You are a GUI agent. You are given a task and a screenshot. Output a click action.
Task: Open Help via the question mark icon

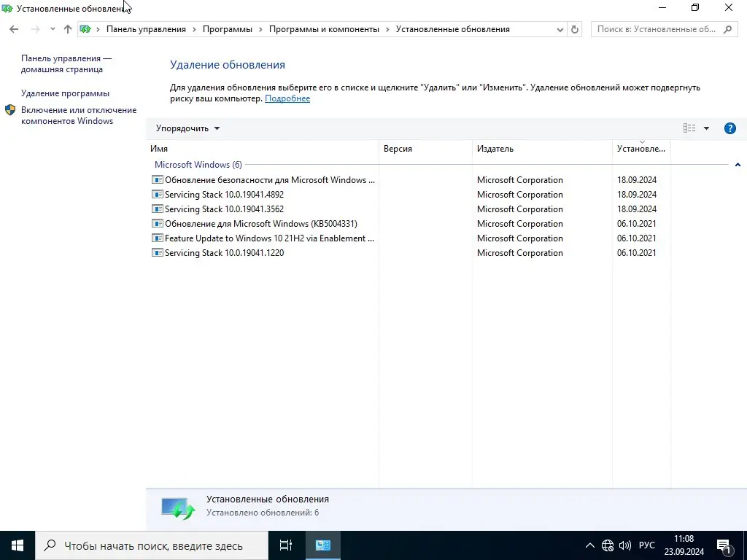(729, 128)
